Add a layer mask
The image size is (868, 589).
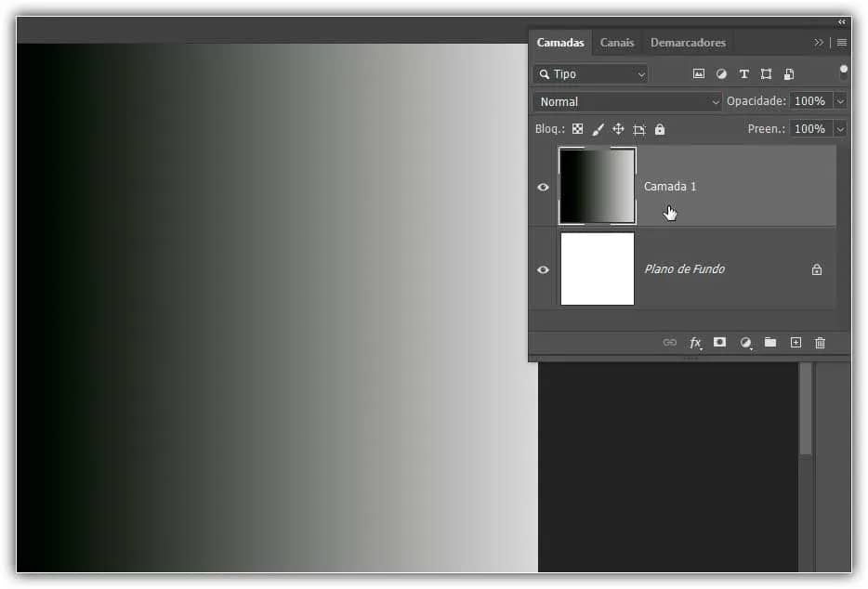(719, 342)
